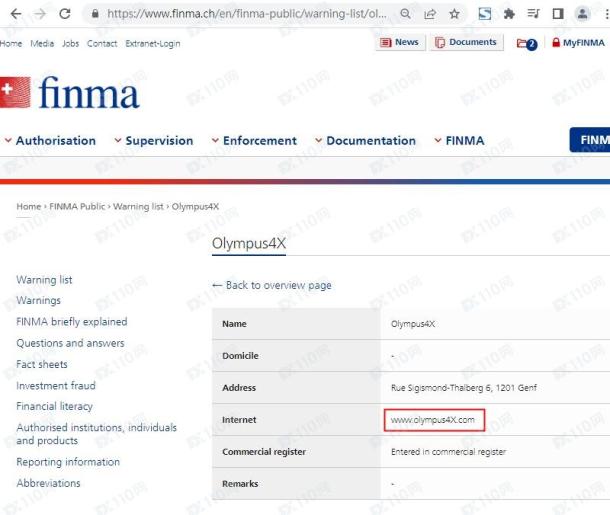Screen dimensions: 610x515
Task: Open the browser profile avatar
Action: coord(582,14)
